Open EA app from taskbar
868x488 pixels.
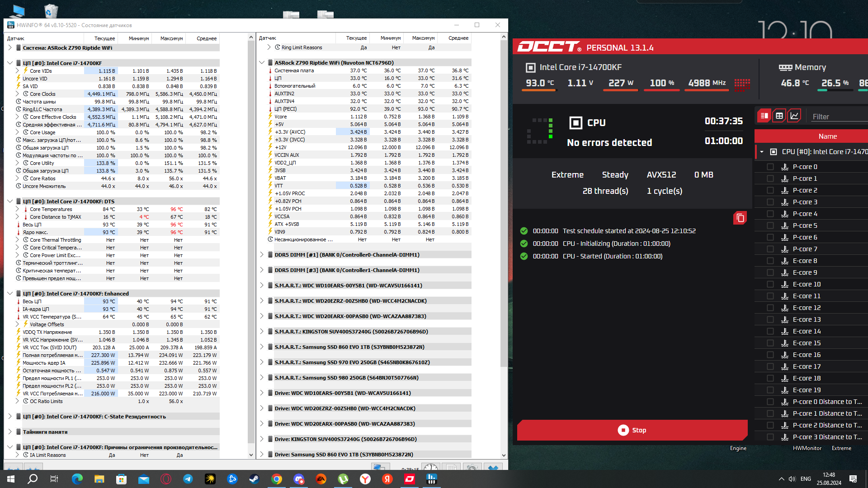[x=321, y=479]
